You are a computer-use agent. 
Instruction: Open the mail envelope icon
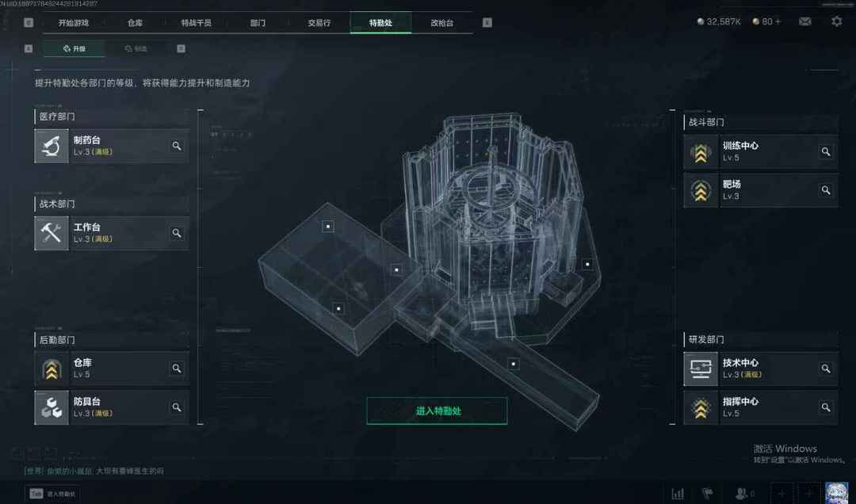[804, 21]
